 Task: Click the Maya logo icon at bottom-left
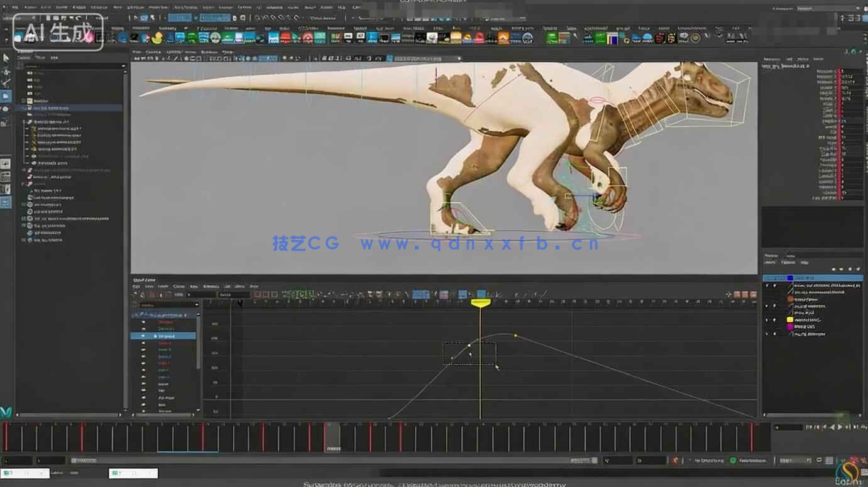(6, 412)
